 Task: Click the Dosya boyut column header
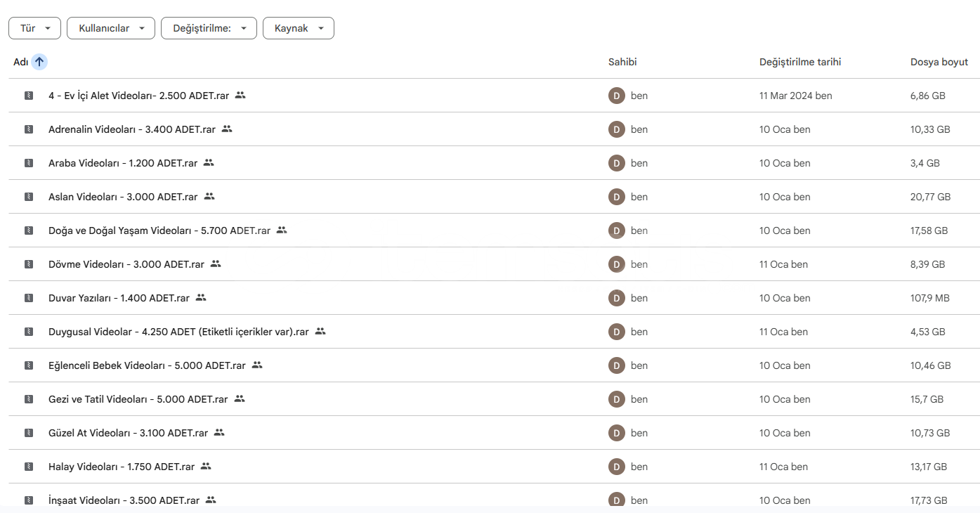(939, 62)
